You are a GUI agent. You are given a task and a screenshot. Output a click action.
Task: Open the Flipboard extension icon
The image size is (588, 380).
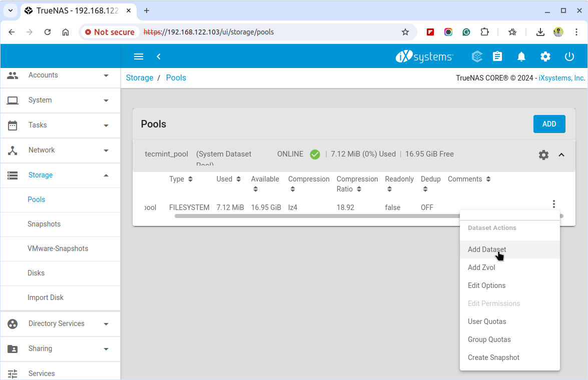coord(430,32)
